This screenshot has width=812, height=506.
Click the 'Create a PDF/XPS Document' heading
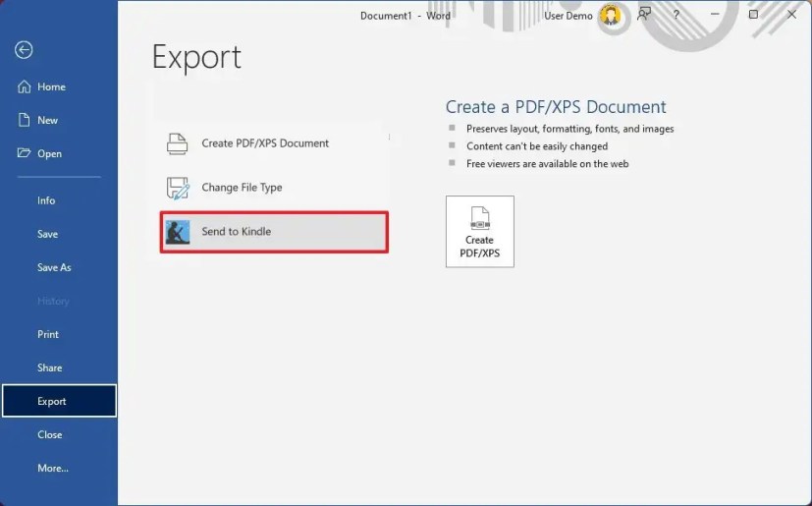[556, 107]
